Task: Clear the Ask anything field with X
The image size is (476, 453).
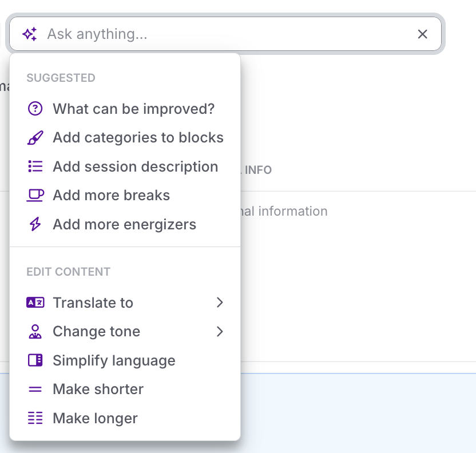Action: pos(422,34)
